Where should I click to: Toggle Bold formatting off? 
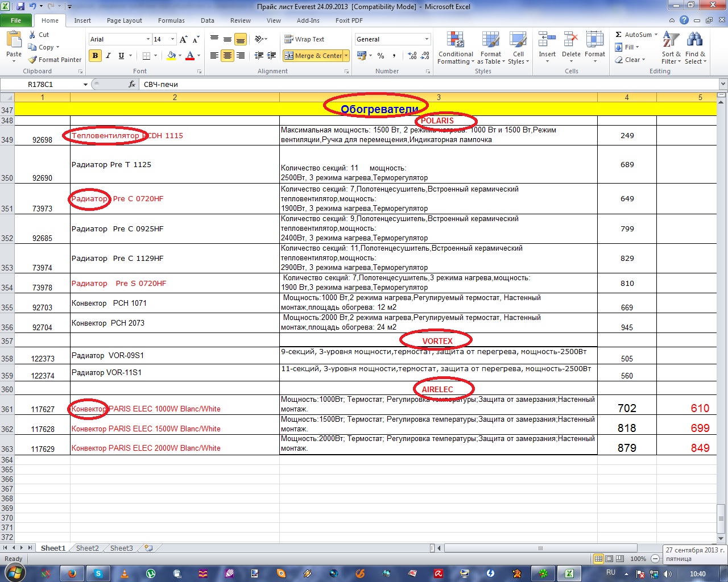point(95,56)
